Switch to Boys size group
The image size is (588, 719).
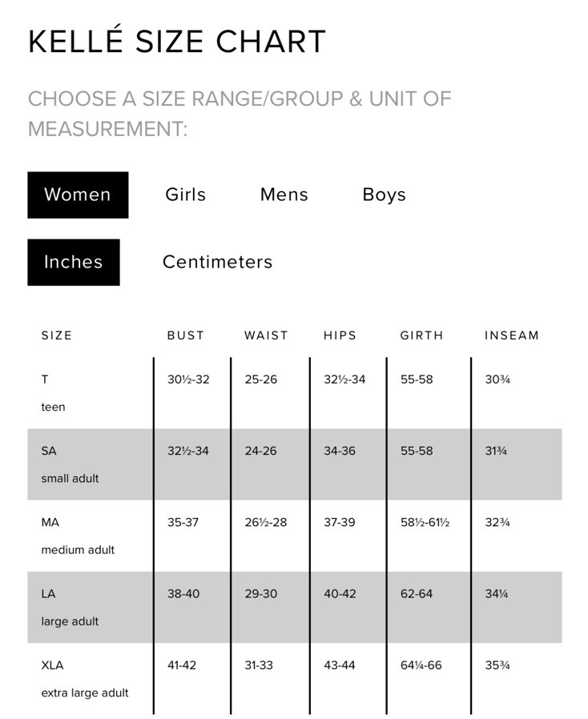pyautogui.click(x=384, y=195)
